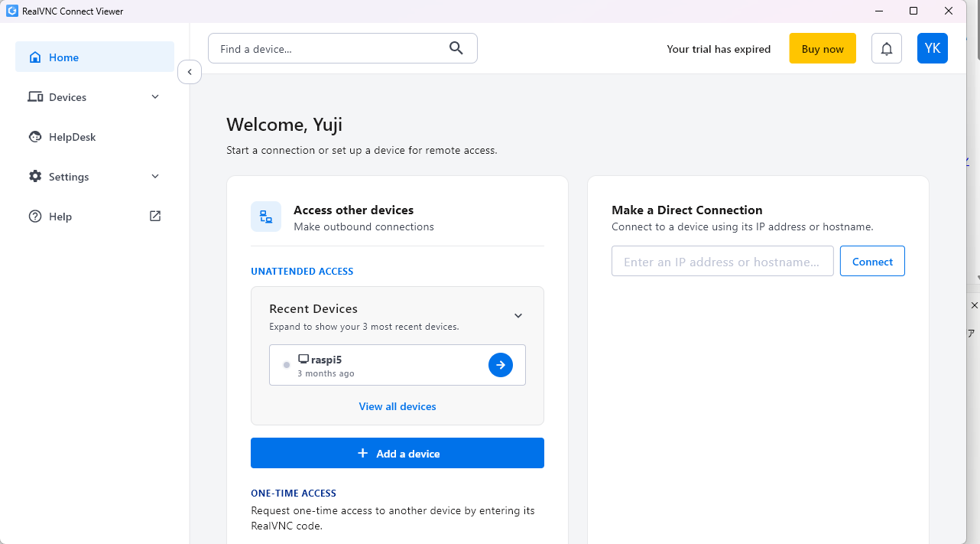Click the HelpDesk face icon

35,137
